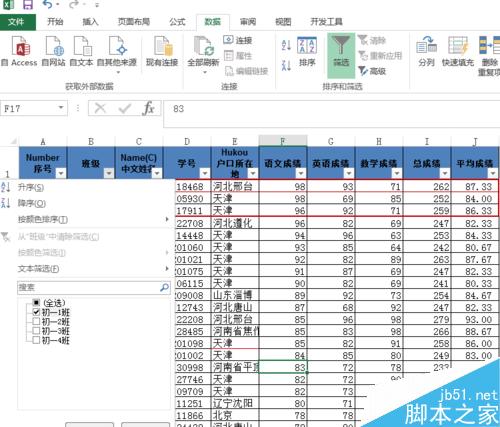Open 文本筛选 text filters submenu
This screenshot has width=500, height=427.
[87, 269]
